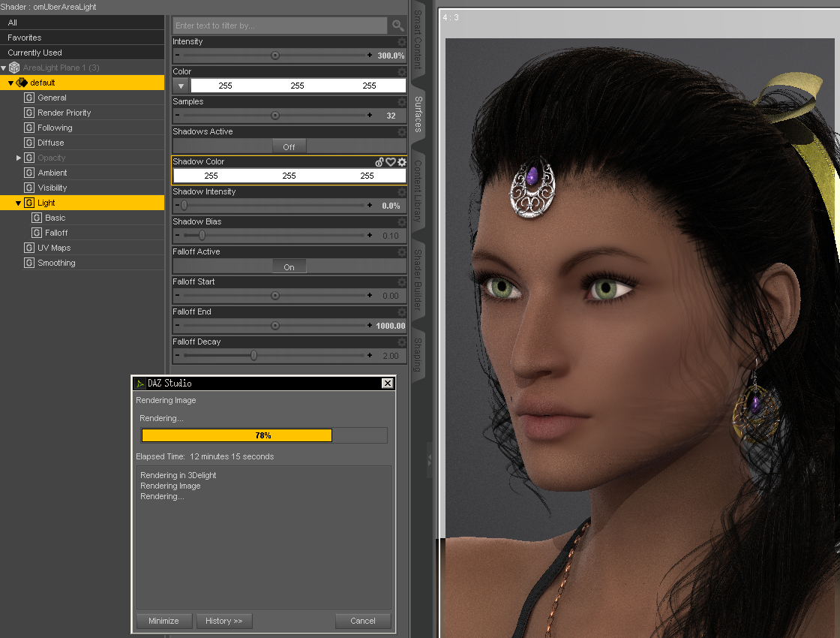
Task: Open the Content Library tab
Action: tap(418, 191)
